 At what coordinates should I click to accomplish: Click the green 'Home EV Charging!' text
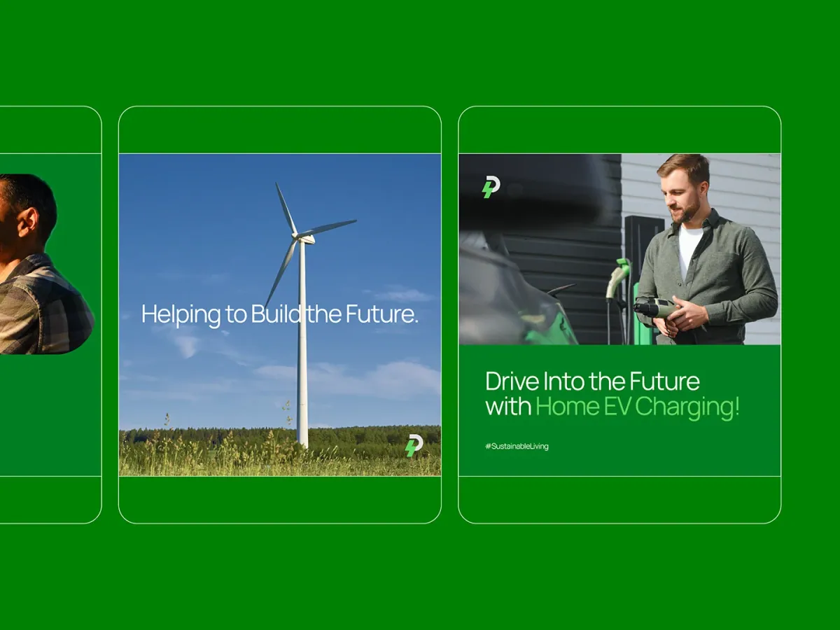[637, 407]
